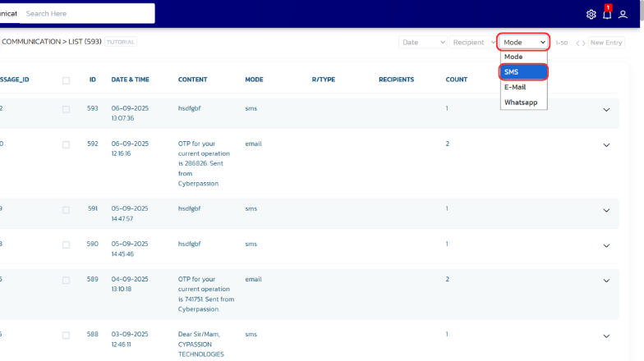Expand row 593 chevron
This screenshot has height=361, width=644.
(x=606, y=110)
